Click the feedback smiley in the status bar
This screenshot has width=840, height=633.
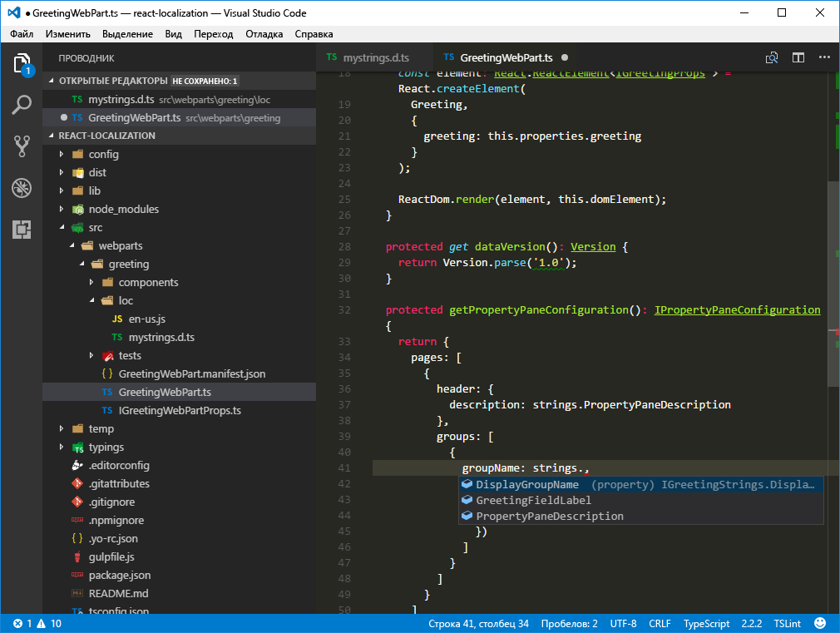pyautogui.click(x=821, y=622)
